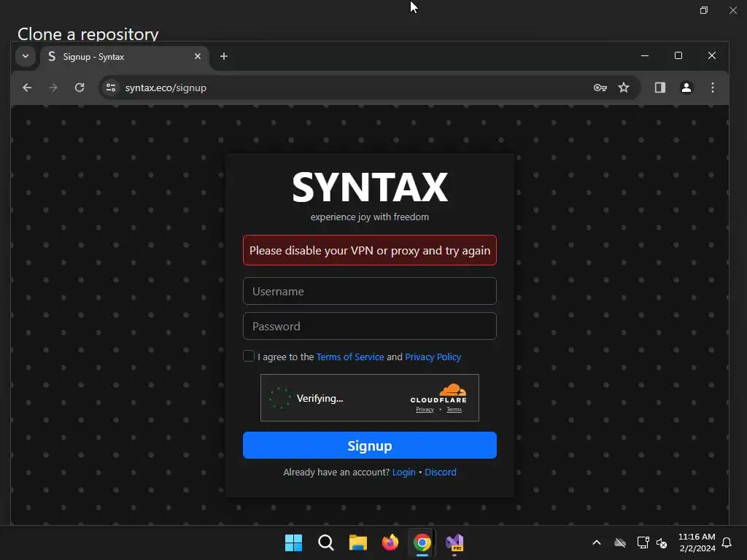747x560 pixels.
Task: Bookmark this page with the star
Action: point(624,87)
